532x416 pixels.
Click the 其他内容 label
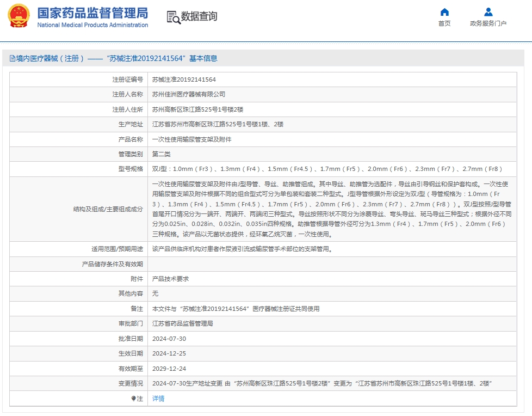pos(131,293)
